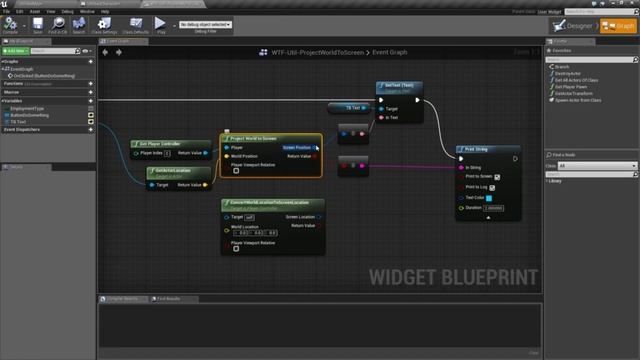Click the Player Index value field

coord(167,153)
